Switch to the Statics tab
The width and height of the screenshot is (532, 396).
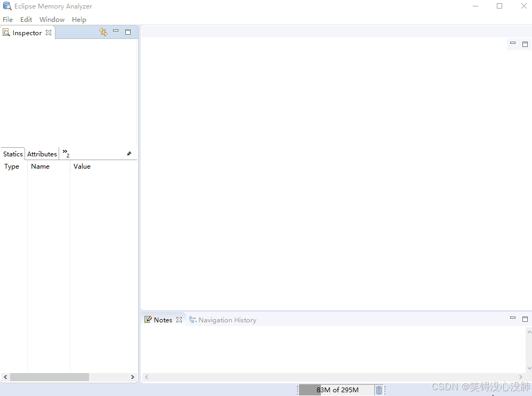pos(13,154)
